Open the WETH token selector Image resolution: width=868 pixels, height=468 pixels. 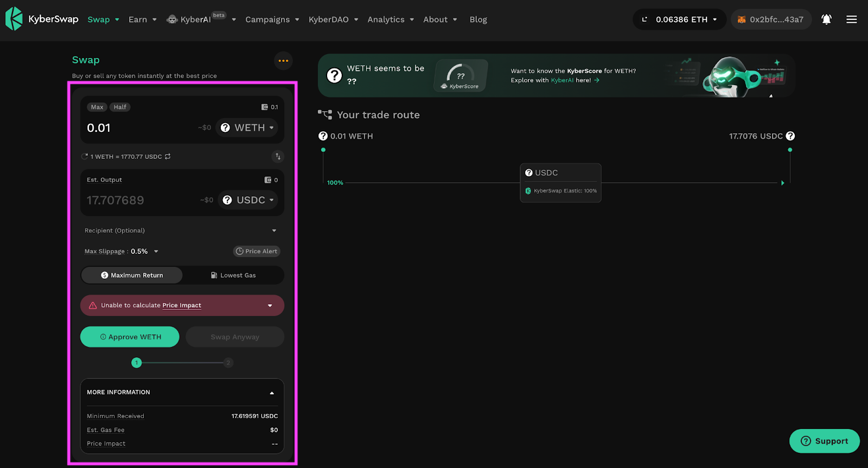tap(247, 128)
